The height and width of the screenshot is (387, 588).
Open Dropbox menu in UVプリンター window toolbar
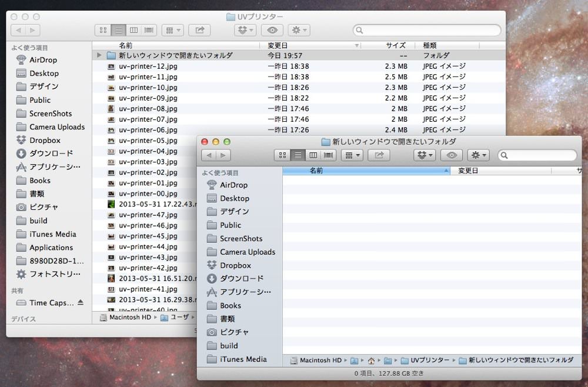(x=245, y=30)
